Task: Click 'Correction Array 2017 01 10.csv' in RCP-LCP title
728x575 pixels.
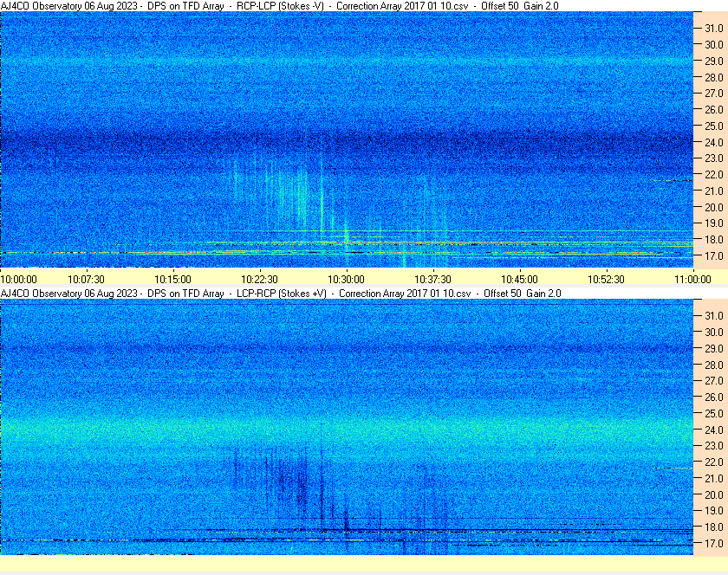Action: coord(402,6)
